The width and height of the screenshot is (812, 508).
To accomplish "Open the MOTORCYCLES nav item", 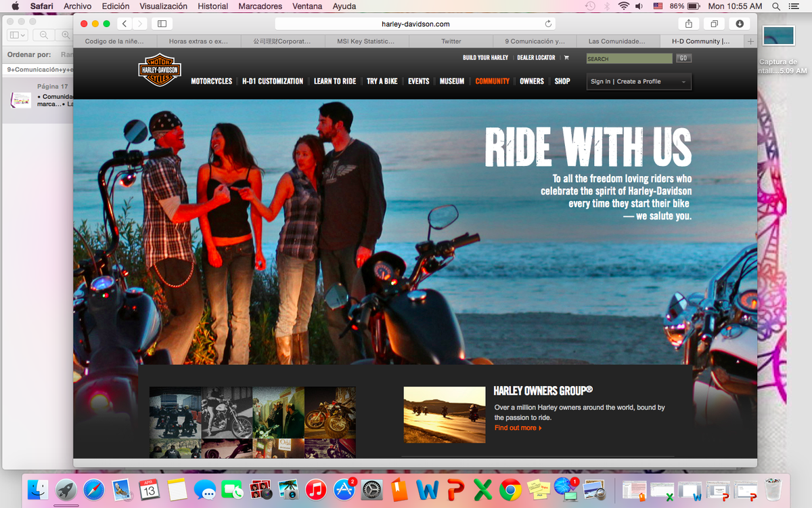I will point(211,81).
